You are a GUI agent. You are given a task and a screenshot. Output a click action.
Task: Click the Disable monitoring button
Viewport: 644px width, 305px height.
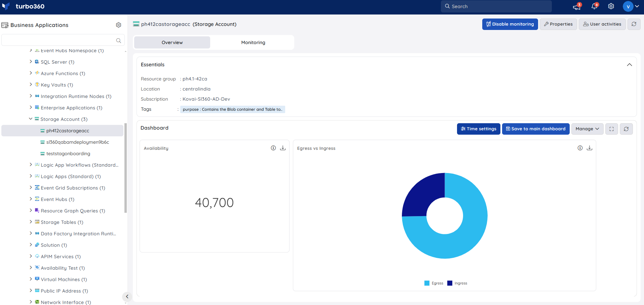click(510, 24)
